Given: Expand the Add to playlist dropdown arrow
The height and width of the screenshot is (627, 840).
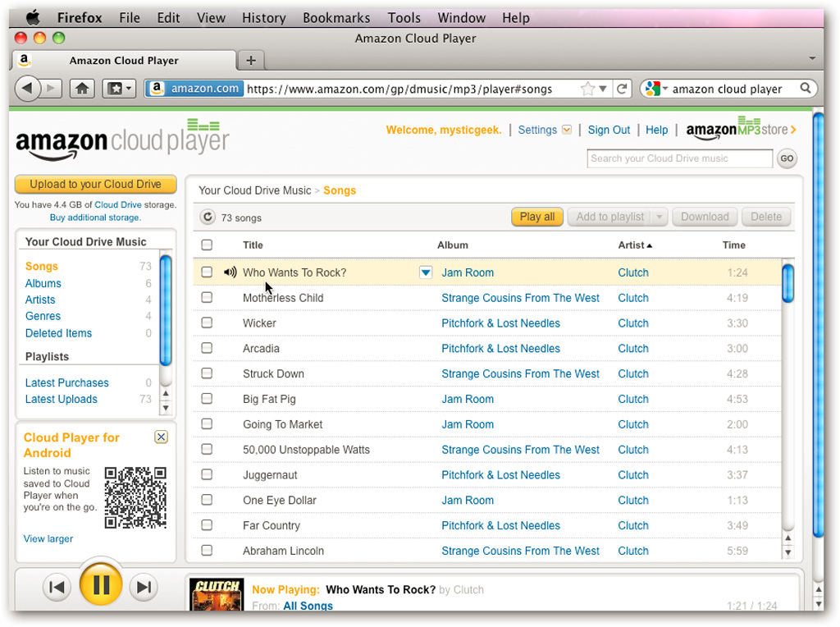Looking at the screenshot, I should (x=660, y=217).
